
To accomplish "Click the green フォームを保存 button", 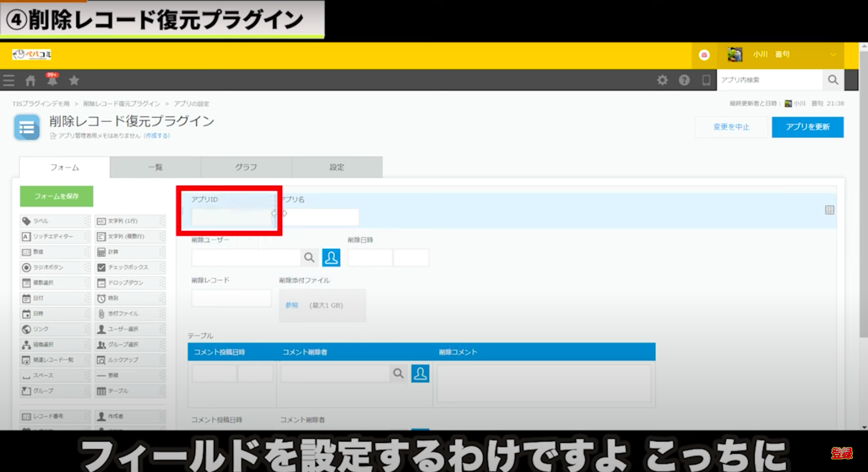I will 57,197.
